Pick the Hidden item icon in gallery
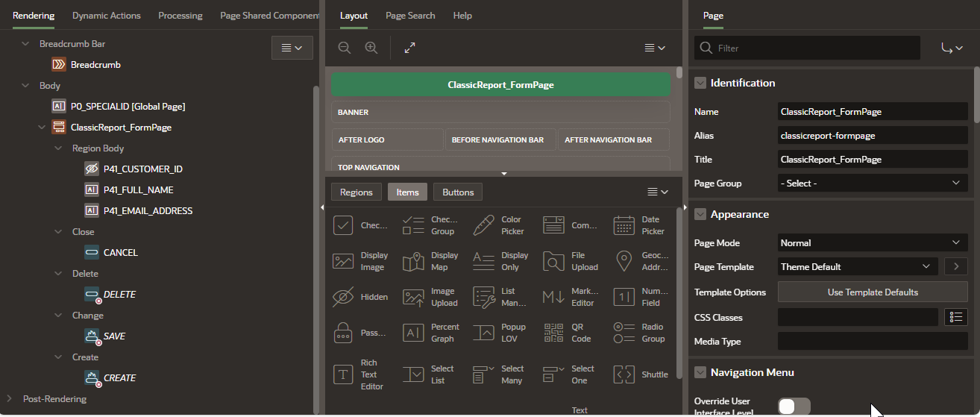Image resolution: width=980 pixels, height=417 pixels. click(343, 297)
